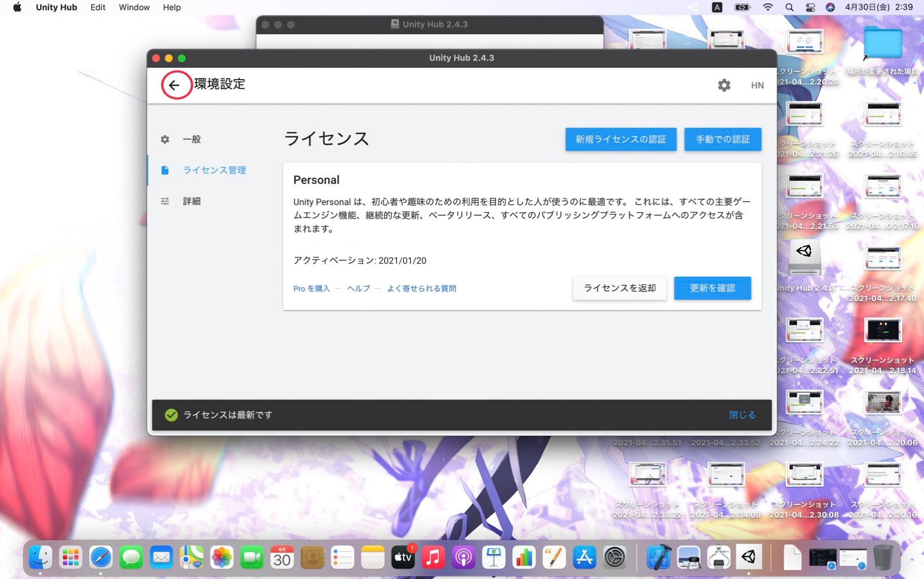Click the date and time in menu bar

(879, 7)
